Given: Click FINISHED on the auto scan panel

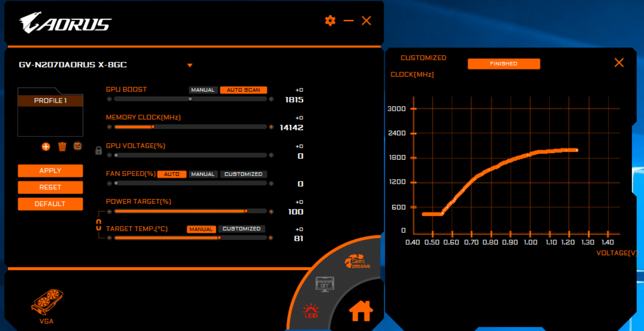Looking at the screenshot, I should [503, 64].
